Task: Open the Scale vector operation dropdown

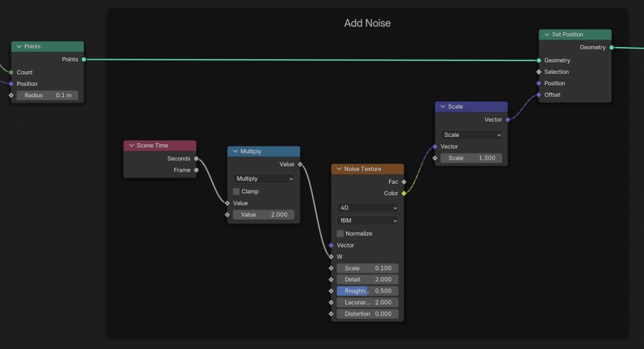Action: click(x=472, y=135)
